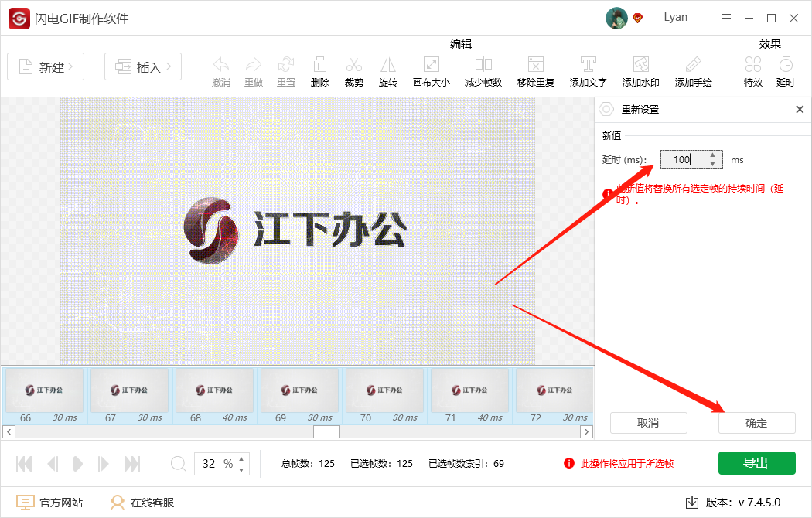Go to the previous frame
The width and height of the screenshot is (812, 518).
click(53, 464)
